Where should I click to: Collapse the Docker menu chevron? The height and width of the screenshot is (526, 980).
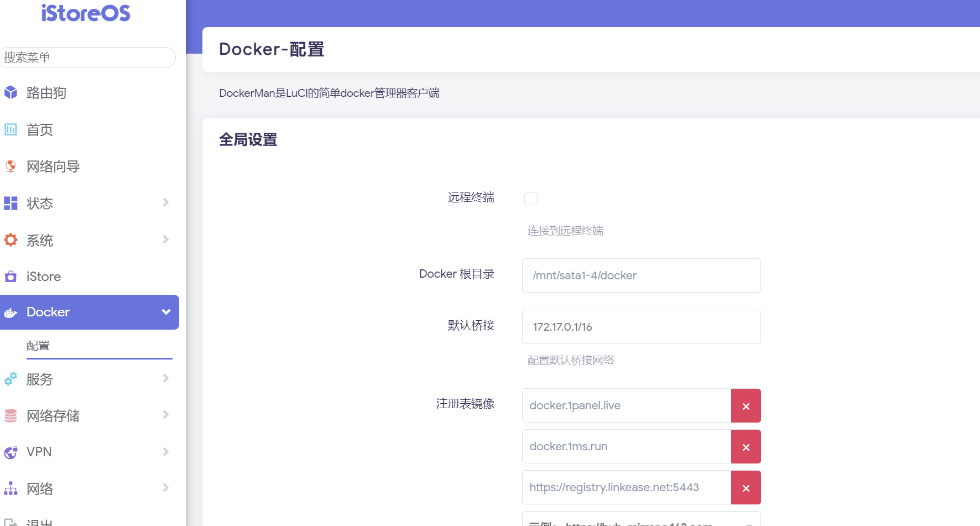pos(166,312)
